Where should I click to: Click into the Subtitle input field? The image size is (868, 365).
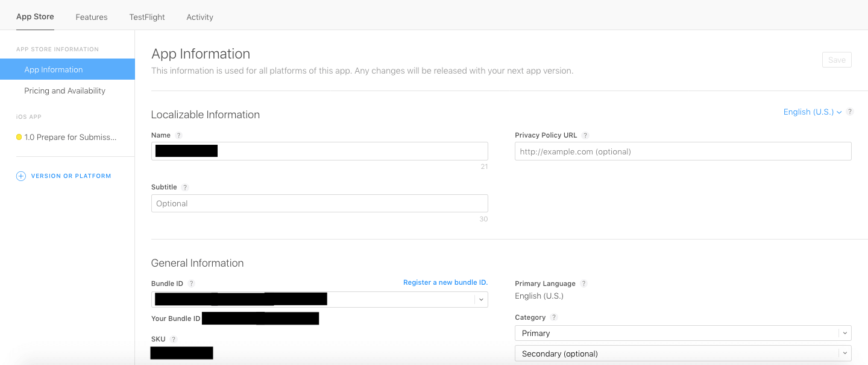[319, 203]
